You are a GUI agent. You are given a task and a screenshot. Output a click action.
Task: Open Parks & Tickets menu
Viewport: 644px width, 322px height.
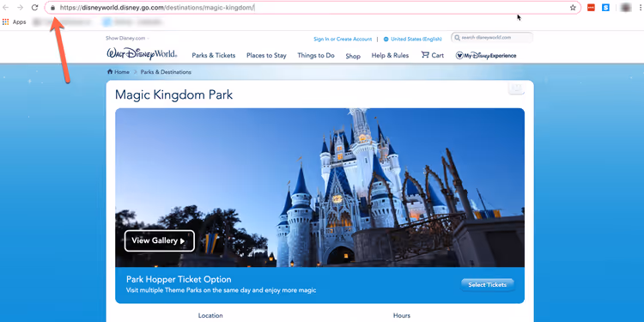(x=214, y=56)
